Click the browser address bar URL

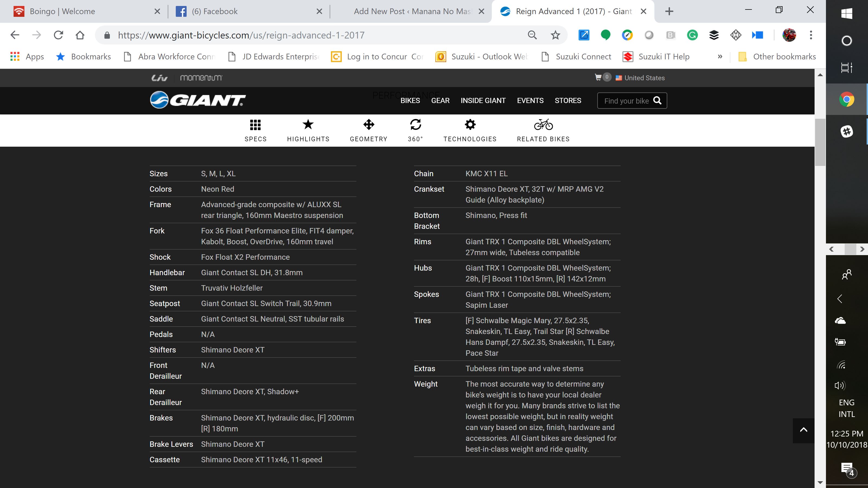click(241, 35)
